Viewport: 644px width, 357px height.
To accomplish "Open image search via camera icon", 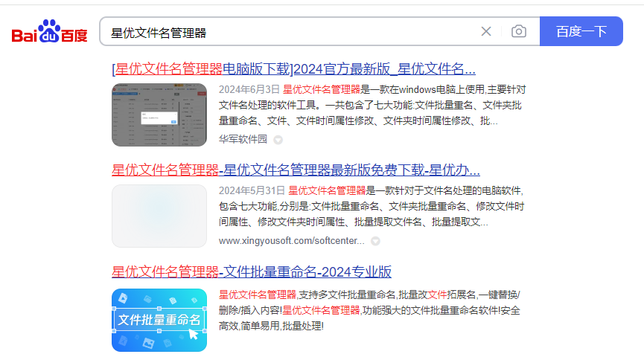I will 519,31.
